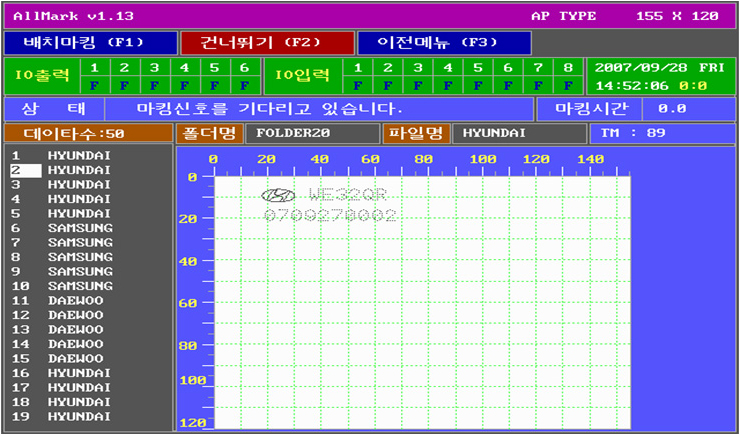Click IO입력 channel 4 F indicator
Viewport: 740px width, 435px height.
pos(448,85)
